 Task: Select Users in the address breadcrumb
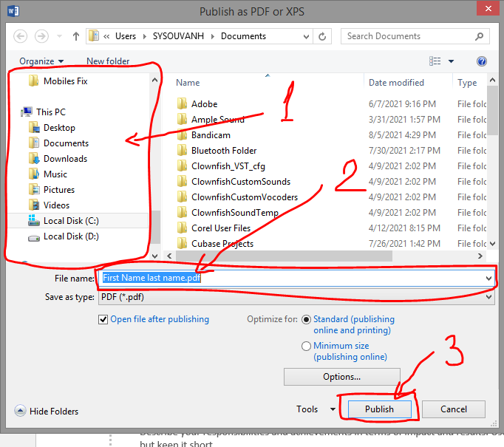click(126, 36)
